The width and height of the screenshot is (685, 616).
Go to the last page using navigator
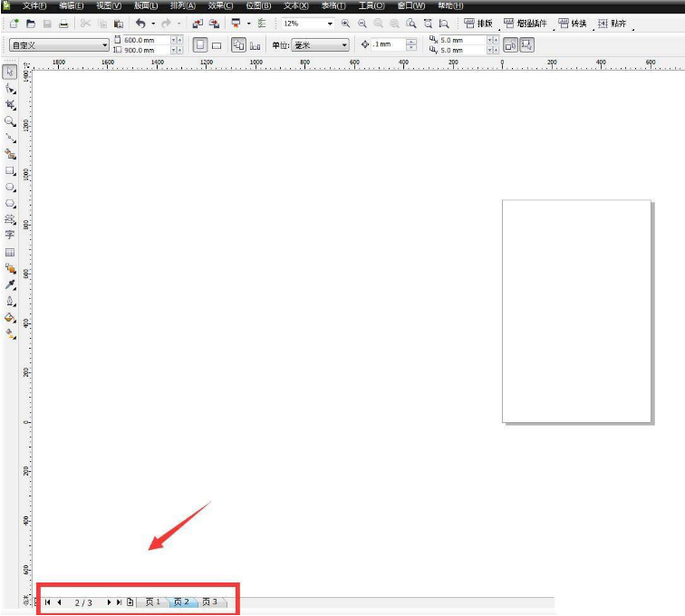tap(119, 602)
